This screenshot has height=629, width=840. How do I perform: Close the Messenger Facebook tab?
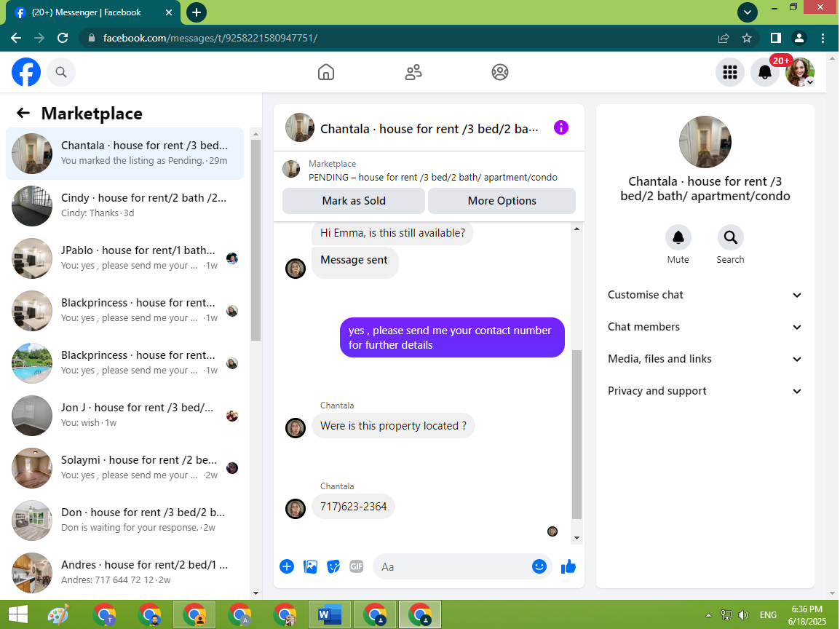169,12
